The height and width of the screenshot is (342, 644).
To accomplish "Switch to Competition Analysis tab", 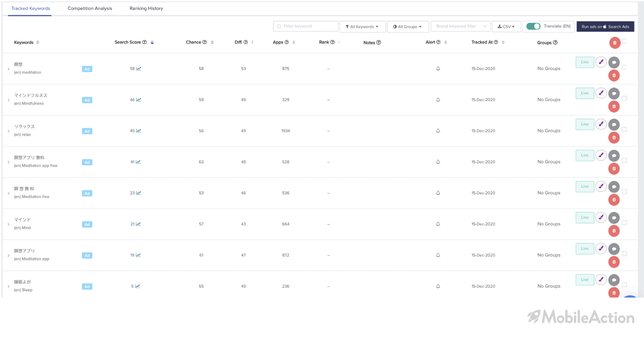I will [90, 8].
